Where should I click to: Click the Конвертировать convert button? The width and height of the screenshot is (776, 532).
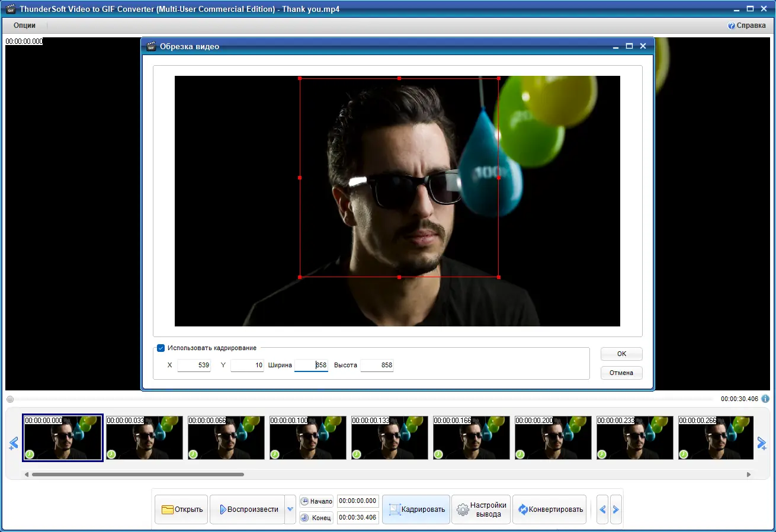[x=550, y=509]
